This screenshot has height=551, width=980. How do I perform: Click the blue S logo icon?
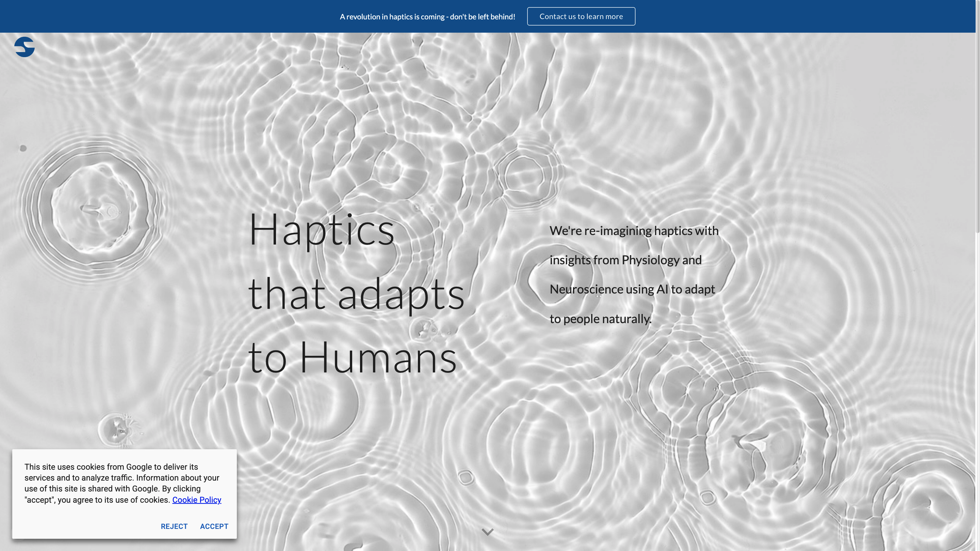(x=24, y=47)
